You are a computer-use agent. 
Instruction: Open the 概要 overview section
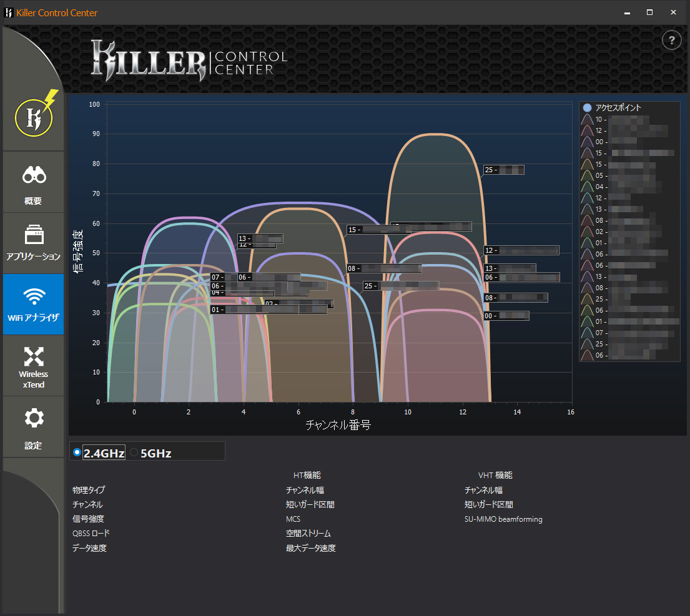pos(34,182)
